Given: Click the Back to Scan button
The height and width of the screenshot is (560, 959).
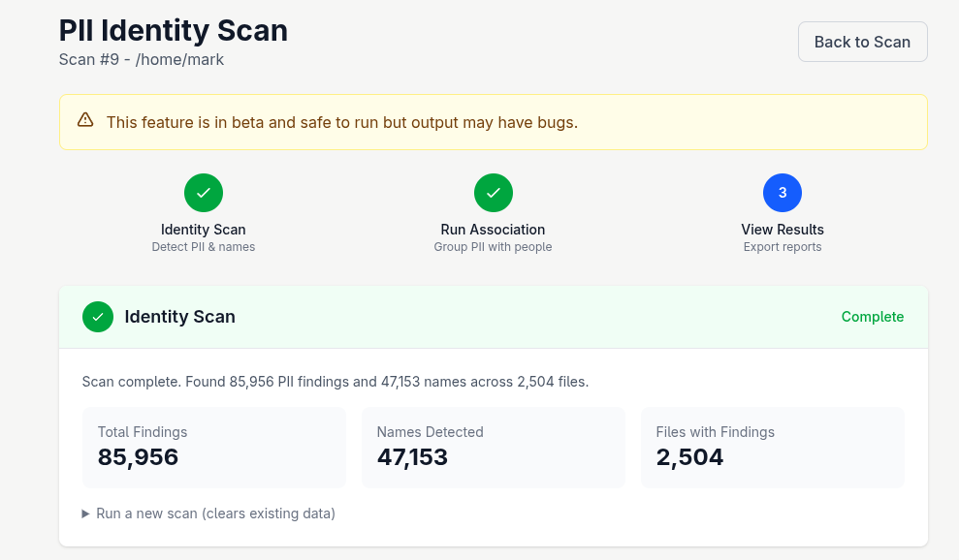Looking at the screenshot, I should click(862, 42).
